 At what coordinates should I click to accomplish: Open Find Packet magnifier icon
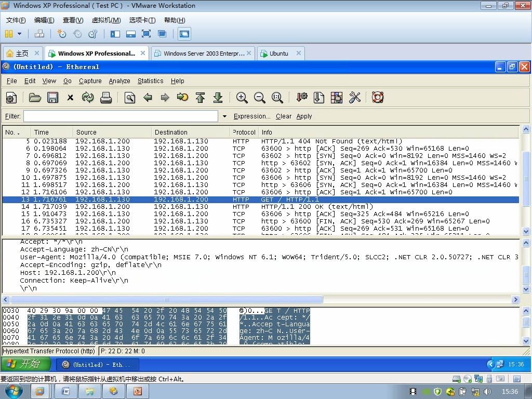[x=129, y=98]
